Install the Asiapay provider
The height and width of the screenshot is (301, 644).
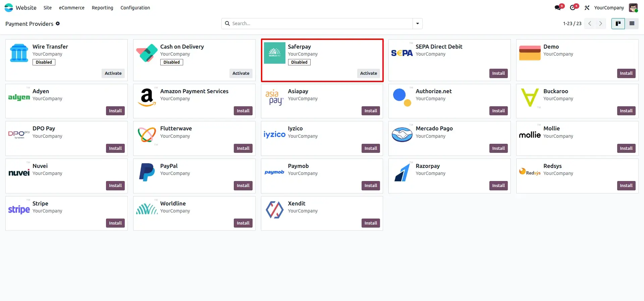coord(371,111)
